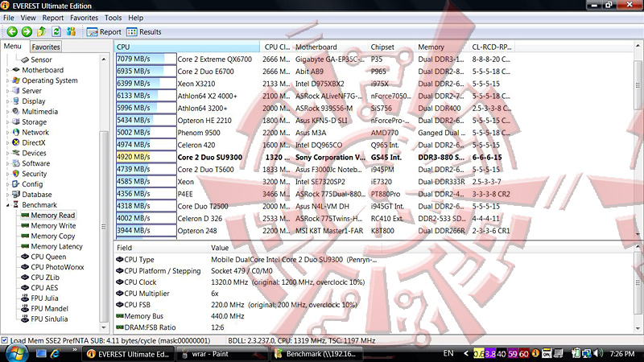Screen dimensions: 644x362
Task: Switch to wrar - Paint taskbar button
Action: point(221,354)
